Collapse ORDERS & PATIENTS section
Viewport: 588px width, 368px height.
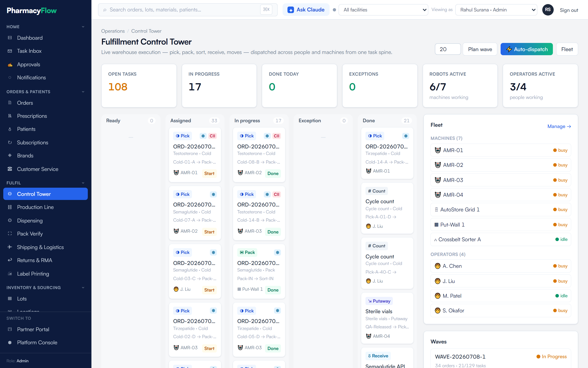tap(46, 92)
